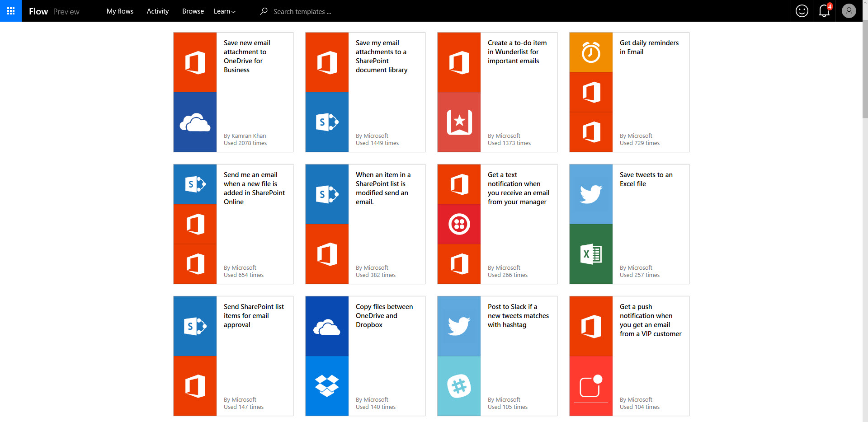Click the Flow logo text
The width and height of the screenshot is (868, 422).
point(38,11)
